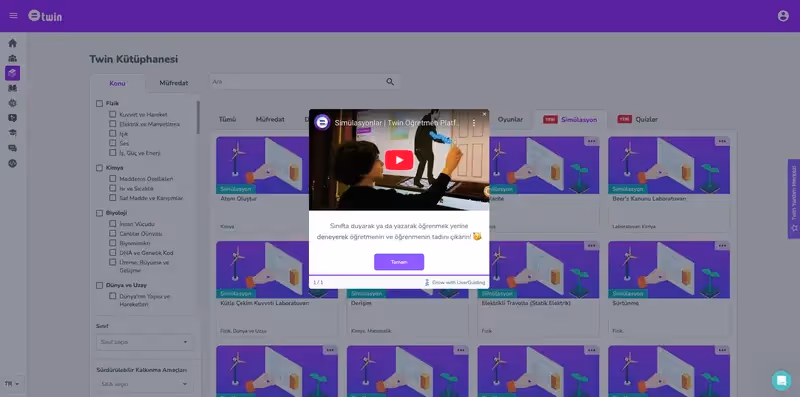
Task: Switch to the Müfredat filter tab
Action: (x=173, y=83)
